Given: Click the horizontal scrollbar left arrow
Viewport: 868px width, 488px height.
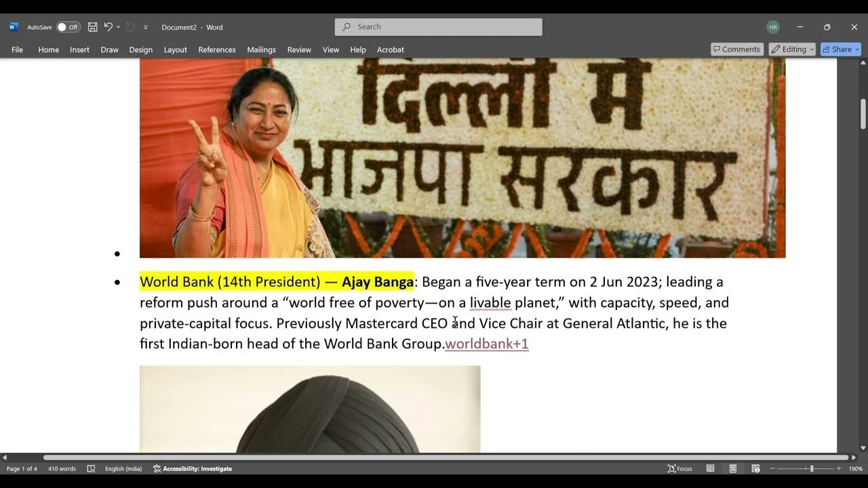Looking at the screenshot, I should [x=5, y=457].
